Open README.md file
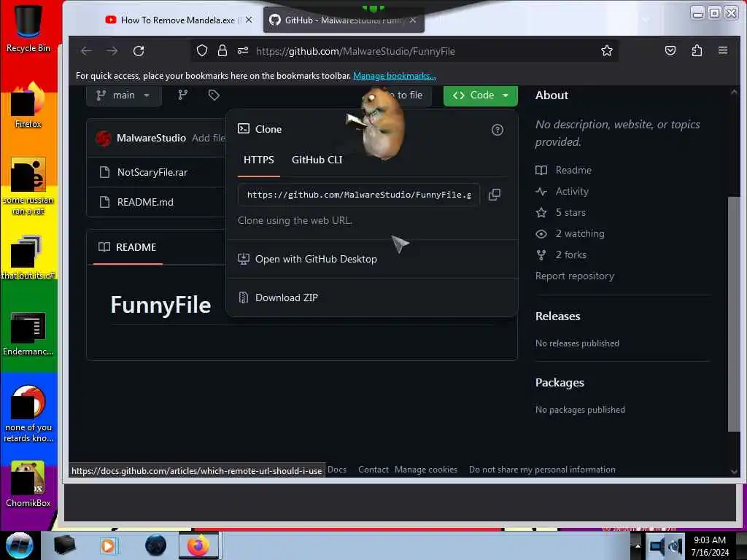 [145, 203]
